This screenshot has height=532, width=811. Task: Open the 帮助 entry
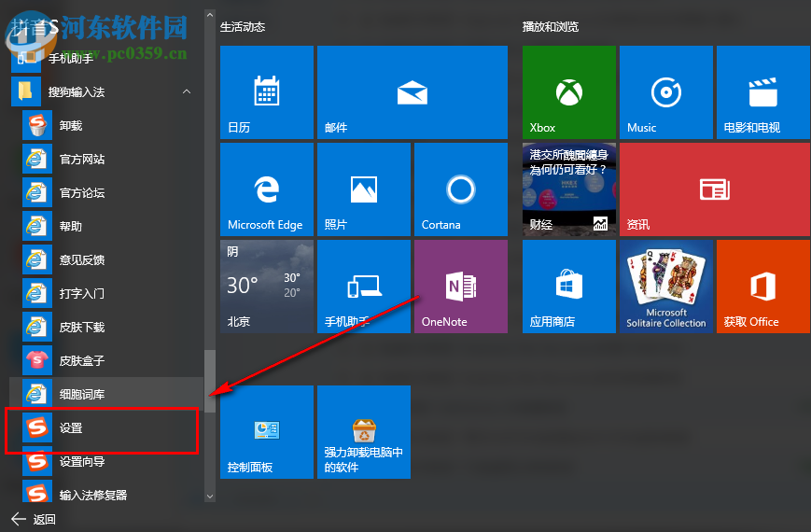point(106,226)
